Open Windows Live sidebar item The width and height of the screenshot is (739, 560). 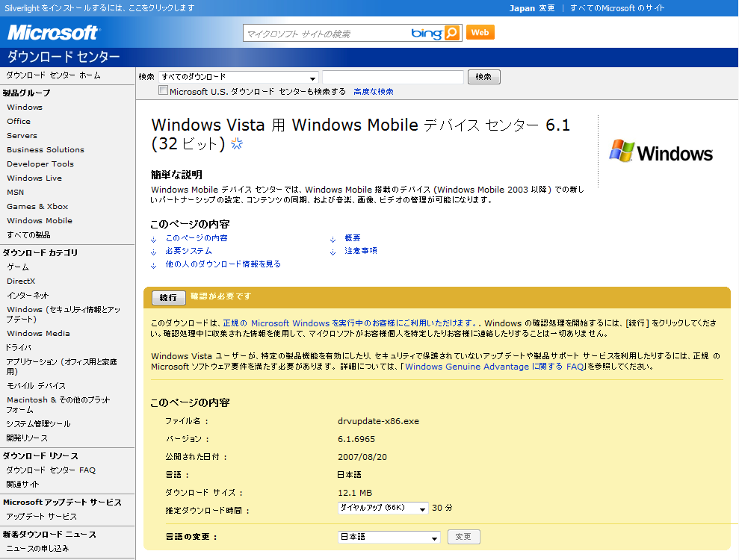(x=34, y=178)
